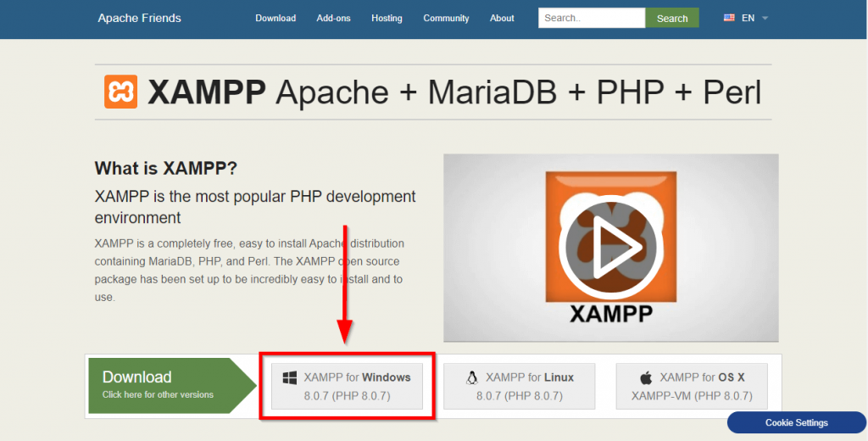Open the Community menu
This screenshot has height=441, width=868.
(x=446, y=19)
